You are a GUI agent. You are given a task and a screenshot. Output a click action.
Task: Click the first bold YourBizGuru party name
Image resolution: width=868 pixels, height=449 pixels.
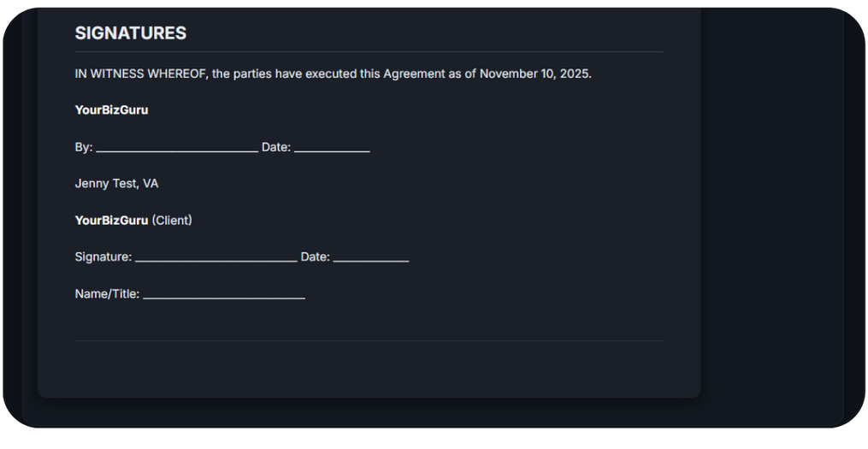(x=111, y=110)
